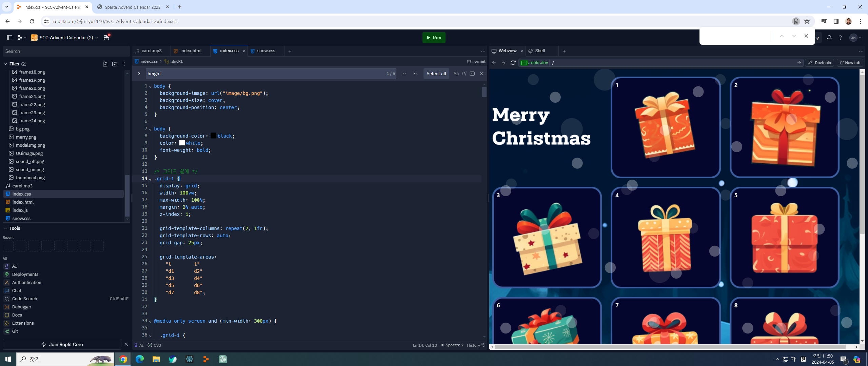Reload the Chrome browser page
The width and height of the screenshot is (868, 366).
32,21
